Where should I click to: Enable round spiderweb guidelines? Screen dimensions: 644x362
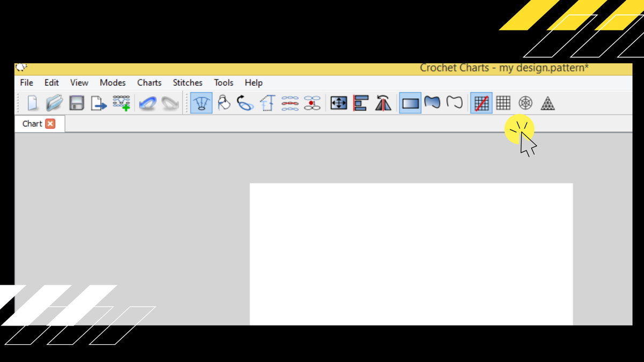525,103
